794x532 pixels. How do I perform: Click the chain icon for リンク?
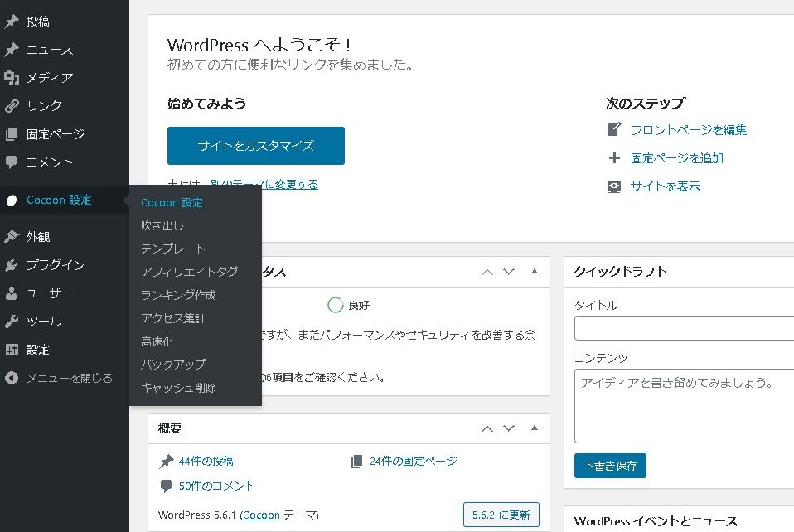[12, 106]
